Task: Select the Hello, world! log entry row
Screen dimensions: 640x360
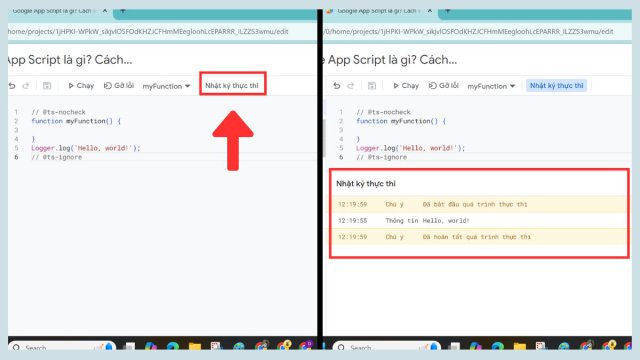Action: tap(479, 220)
